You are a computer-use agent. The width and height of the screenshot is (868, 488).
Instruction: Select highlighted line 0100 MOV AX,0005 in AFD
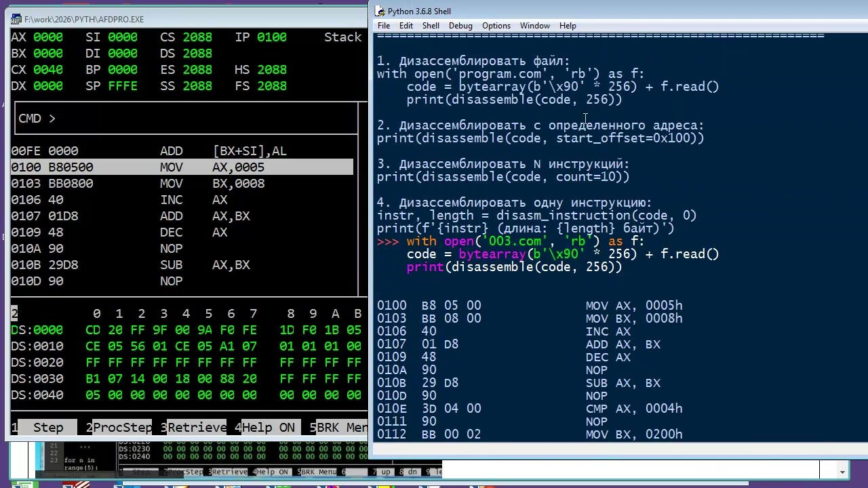pyautogui.click(x=182, y=167)
